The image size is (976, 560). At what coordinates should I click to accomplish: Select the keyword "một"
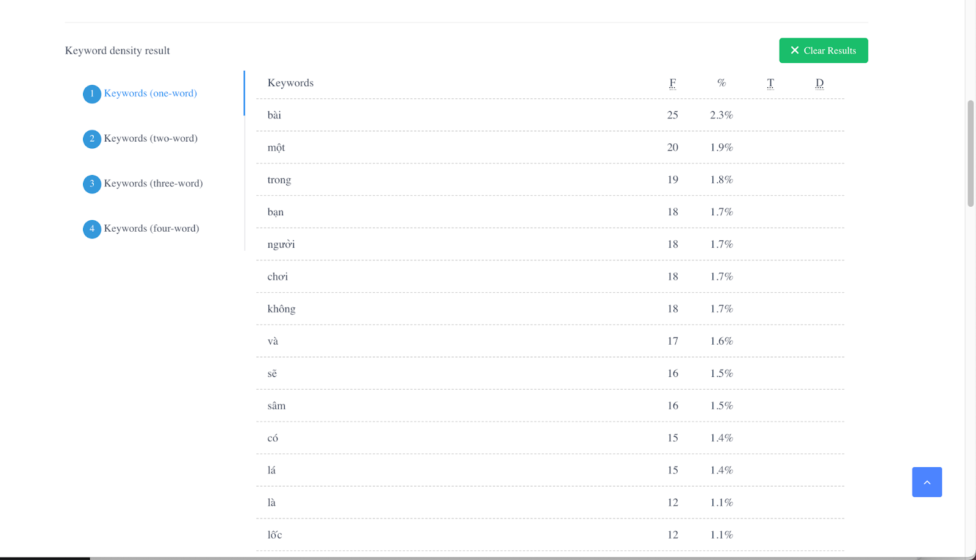pos(276,147)
